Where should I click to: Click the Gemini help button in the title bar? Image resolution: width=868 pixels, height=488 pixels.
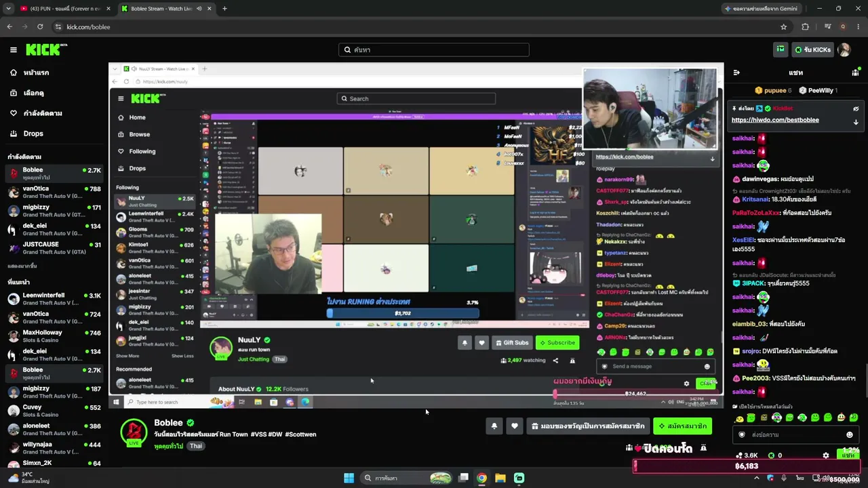click(x=762, y=9)
